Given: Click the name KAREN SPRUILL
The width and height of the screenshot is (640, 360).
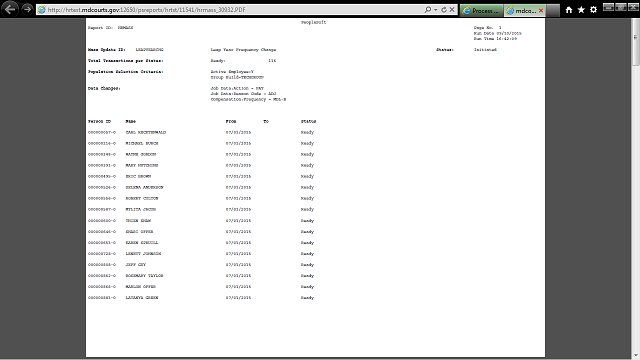Looking at the screenshot, I should [142, 243].
